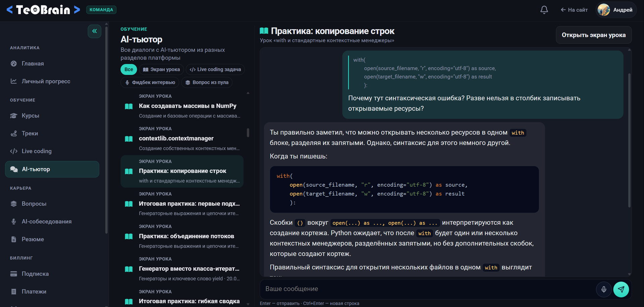Image resolution: width=644 pixels, height=307 pixels.
Task: Click the book icon beside lesson title
Action: coord(264,31)
